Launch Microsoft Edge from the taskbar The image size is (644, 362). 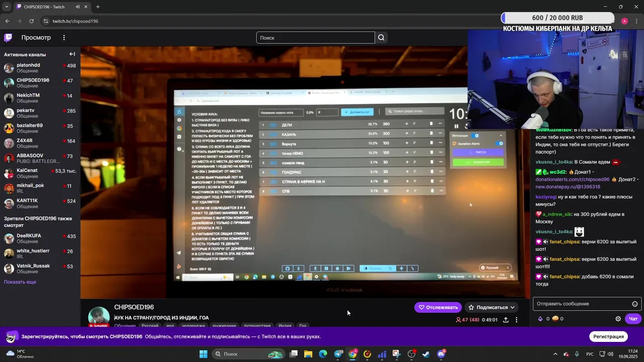click(x=323, y=354)
